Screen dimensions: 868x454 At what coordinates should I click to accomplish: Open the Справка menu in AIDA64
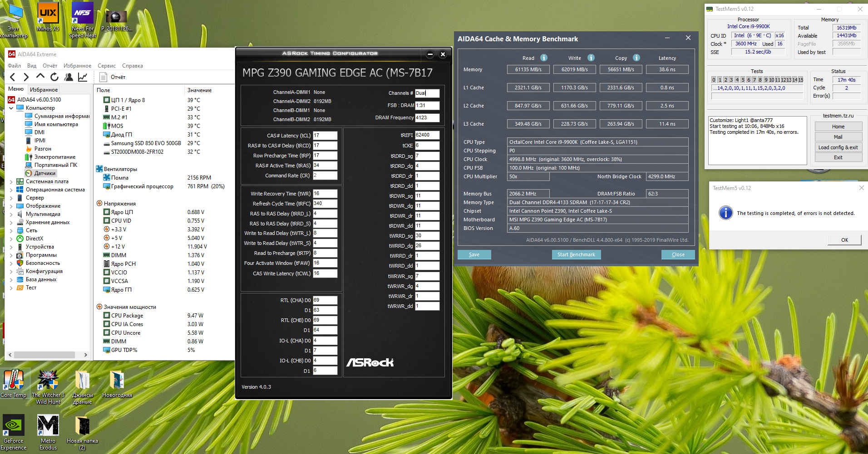point(133,66)
